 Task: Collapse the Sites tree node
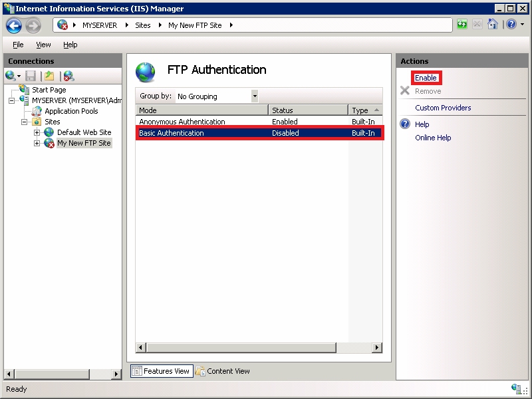24,122
